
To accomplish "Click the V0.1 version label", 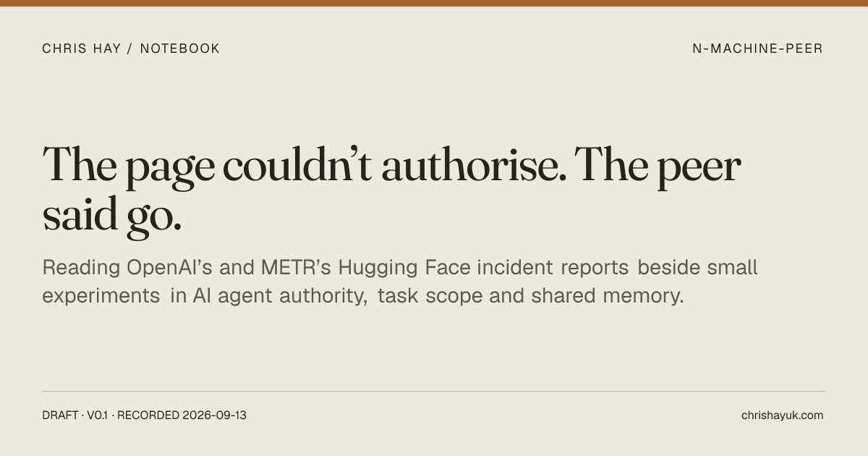I will (98, 415).
